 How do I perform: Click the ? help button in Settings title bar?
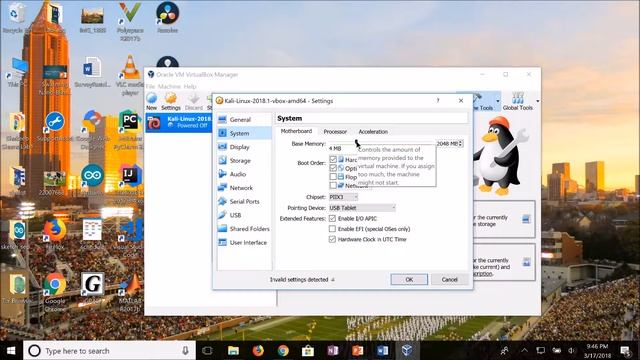[x=438, y=100]
